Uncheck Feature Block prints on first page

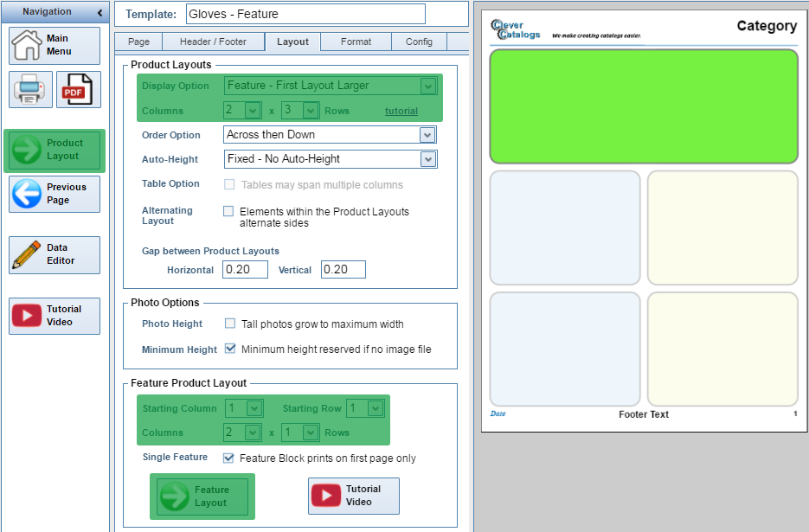click(228, 458)
